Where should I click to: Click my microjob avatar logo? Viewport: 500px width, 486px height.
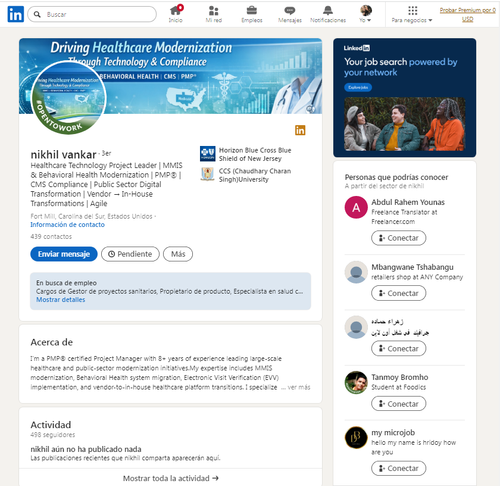(356, 437)
